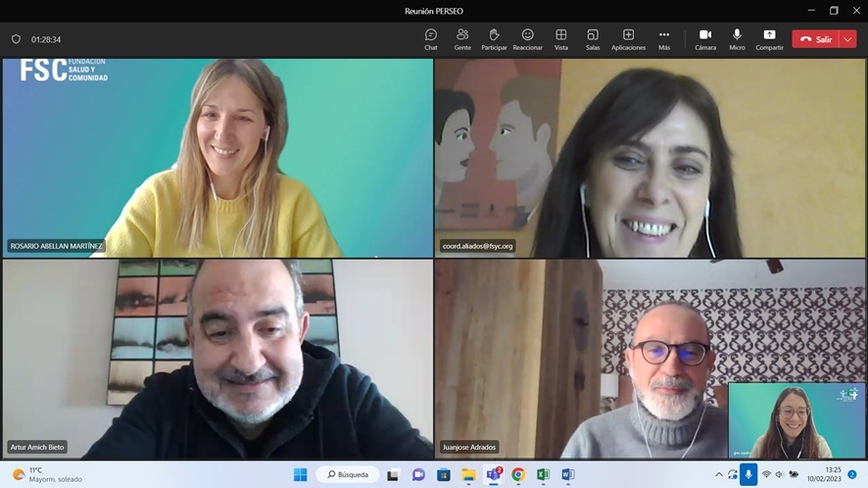This screenshot has height=488, width=868.
Task: Open the Teams Chat taskbar icon
Action: (x=418, y=474)
